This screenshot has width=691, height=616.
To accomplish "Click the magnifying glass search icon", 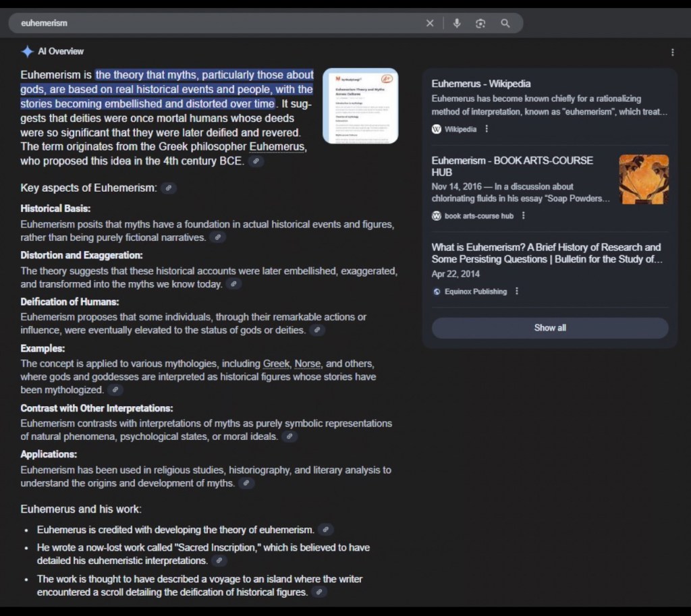I will click(x=505, y=24).
